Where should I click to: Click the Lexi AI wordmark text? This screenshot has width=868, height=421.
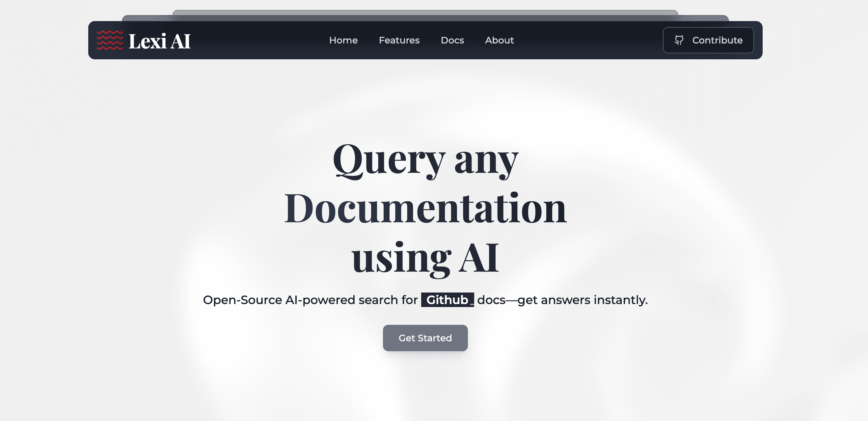(x=160, y=41)
